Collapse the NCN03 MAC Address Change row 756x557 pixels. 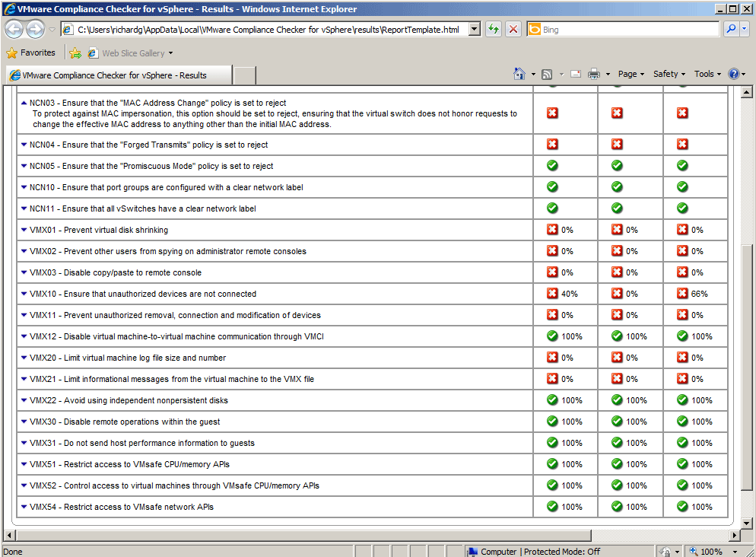[x=24, y=103]
